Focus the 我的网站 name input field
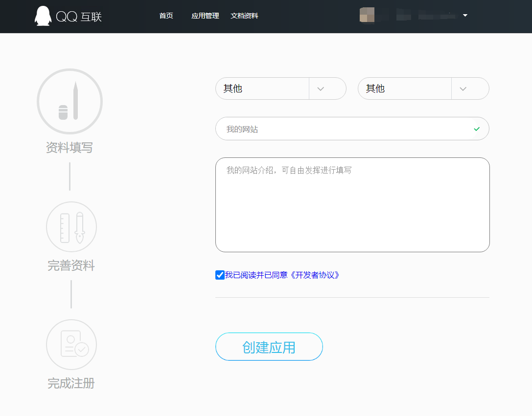This screenshot has width=532, height=416. 343,129
